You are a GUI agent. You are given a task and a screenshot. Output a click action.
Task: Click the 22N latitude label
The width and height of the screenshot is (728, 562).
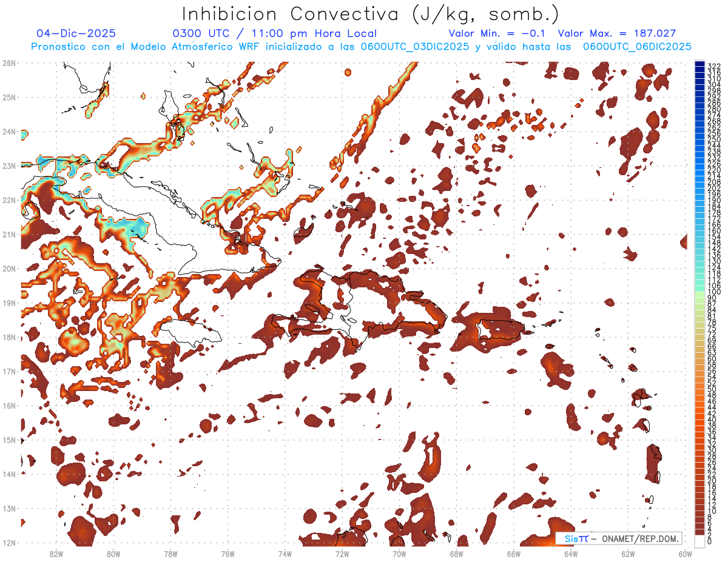click(9, 200)
